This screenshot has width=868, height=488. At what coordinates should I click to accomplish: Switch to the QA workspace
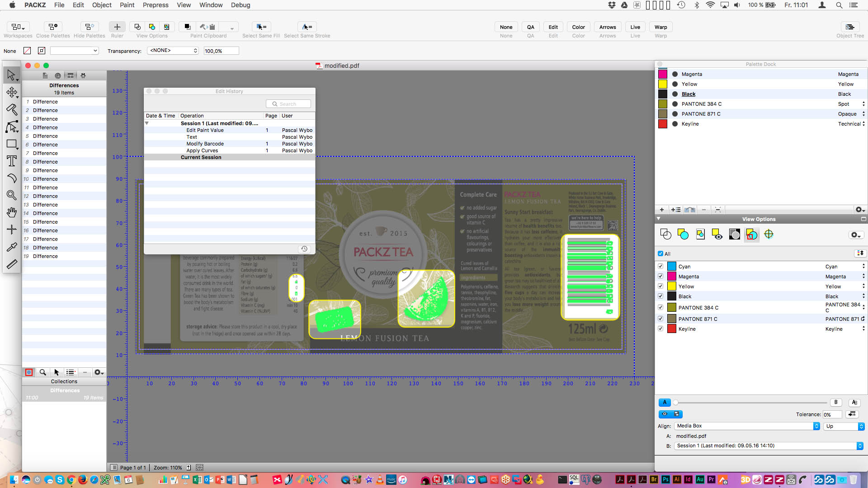531,27
